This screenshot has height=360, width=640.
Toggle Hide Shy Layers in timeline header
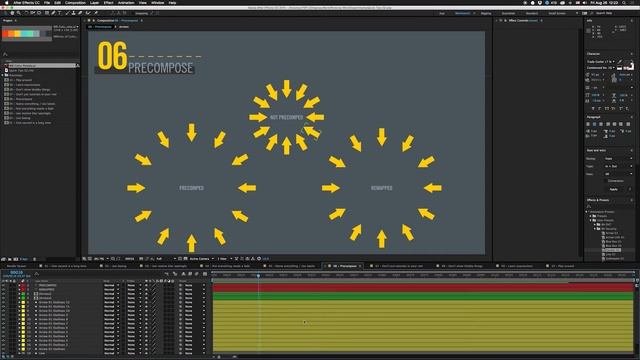tap(183, 274)
